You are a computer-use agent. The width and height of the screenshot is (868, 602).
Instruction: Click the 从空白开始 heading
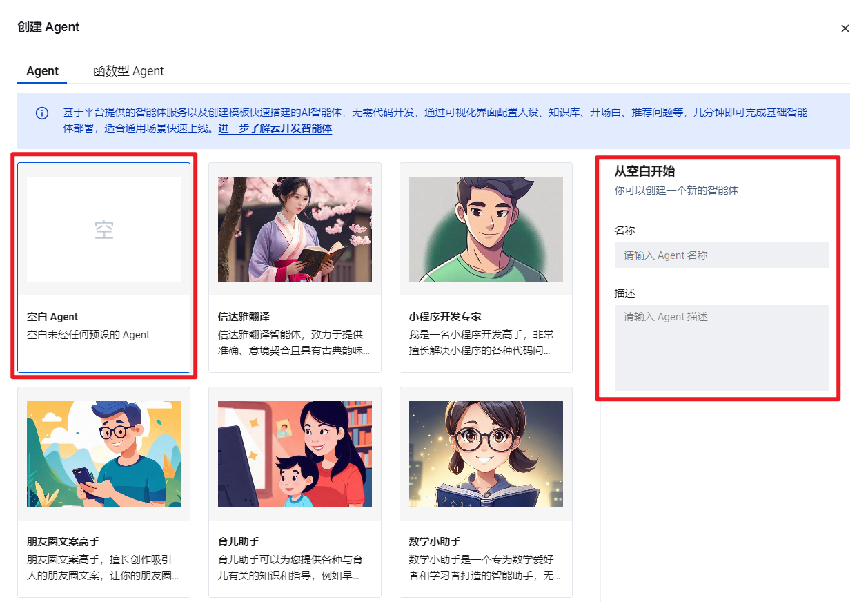[644, 171]
